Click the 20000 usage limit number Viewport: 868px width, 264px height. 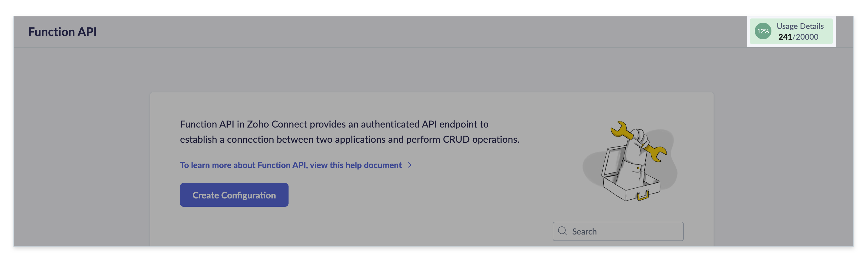pyautogui.click(x=807, y=37)
